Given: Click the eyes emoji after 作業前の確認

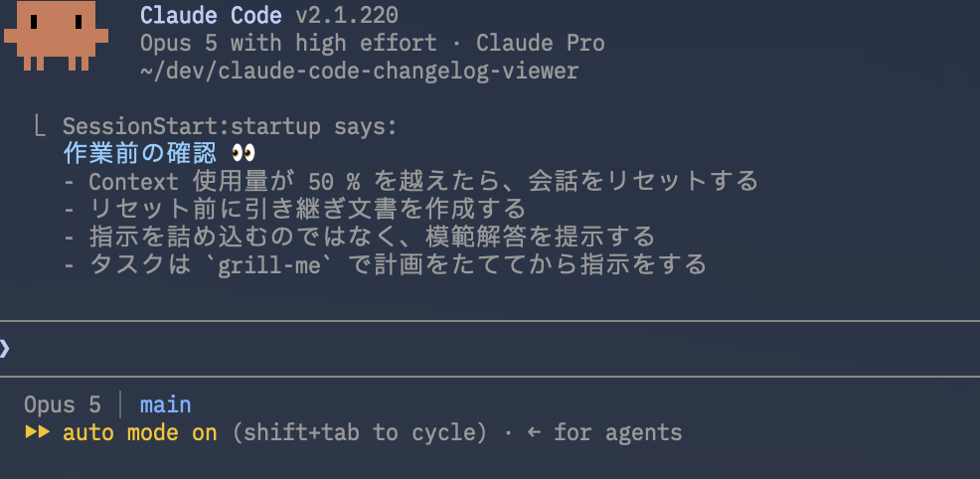Looking at the screenshot, I should (x=244, y=154).
